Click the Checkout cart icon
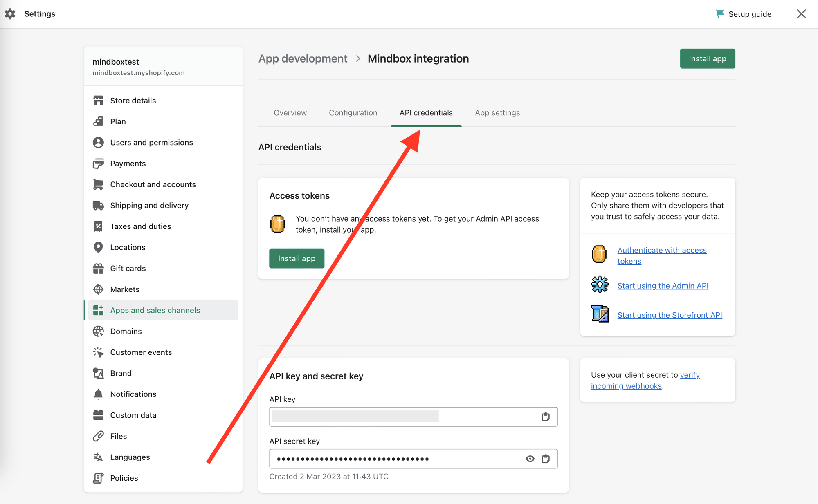The image size is (818, 504). pos(98,184)
